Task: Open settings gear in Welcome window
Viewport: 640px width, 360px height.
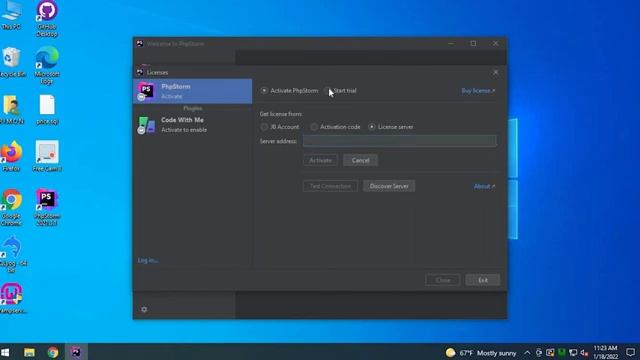Action: [144, 309]
